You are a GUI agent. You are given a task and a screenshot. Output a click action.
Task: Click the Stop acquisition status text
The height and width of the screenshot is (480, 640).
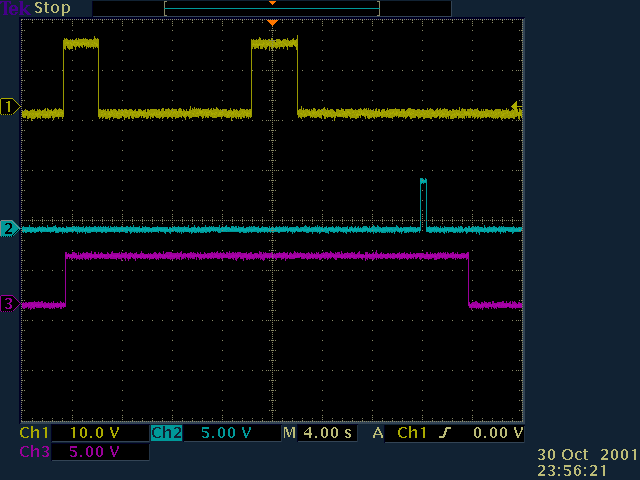coord(52,8)
